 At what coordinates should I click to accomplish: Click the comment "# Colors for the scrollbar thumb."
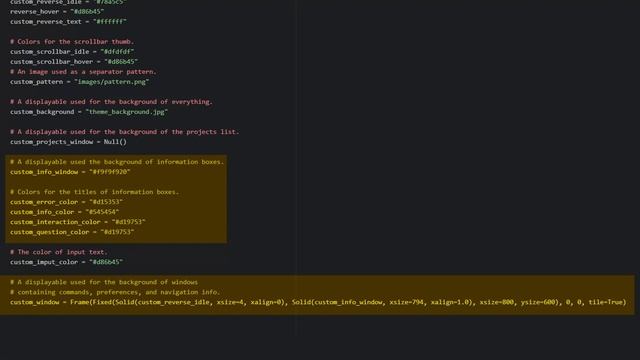coord(72,42)
